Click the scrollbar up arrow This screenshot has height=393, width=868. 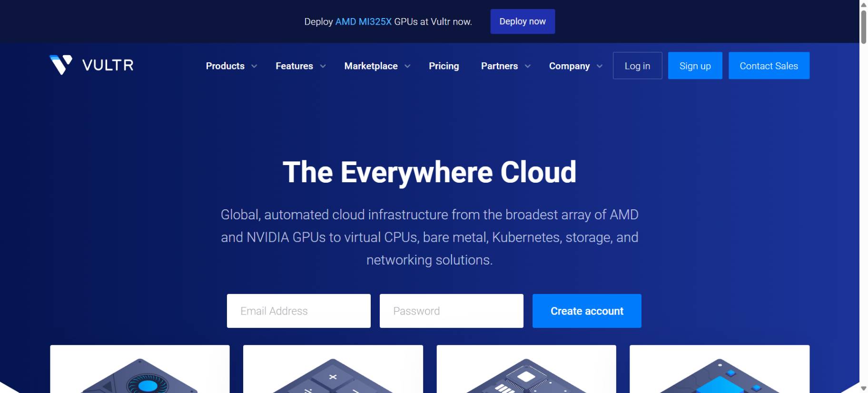863,4
